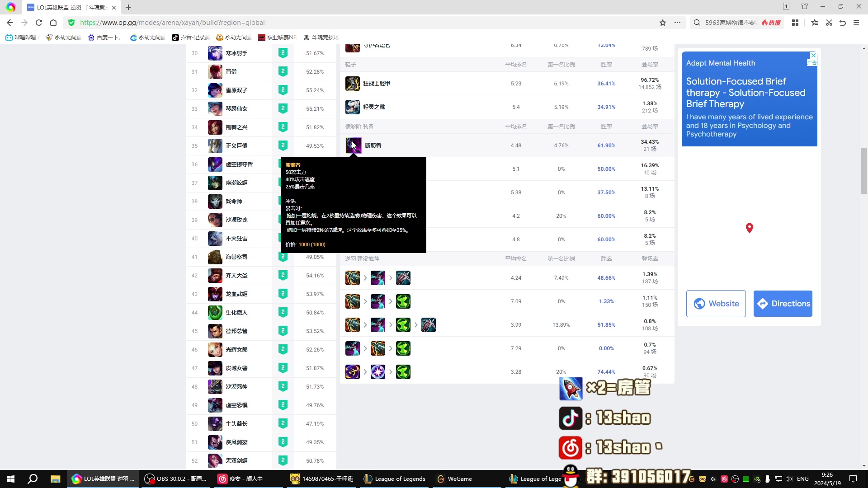Image resolution: width=868 pixels, height=488 pixels.
Task: Open the browser home page
Action: (x=53, y=23)
